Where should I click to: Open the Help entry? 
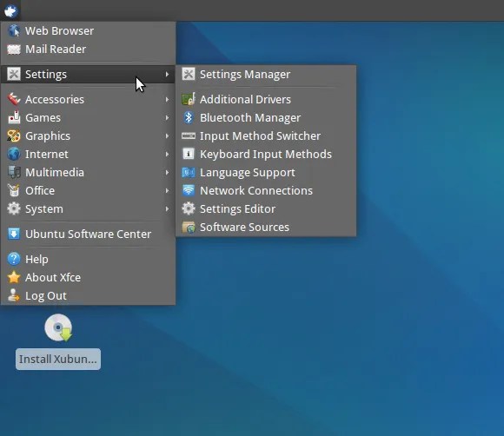point(88,259)
